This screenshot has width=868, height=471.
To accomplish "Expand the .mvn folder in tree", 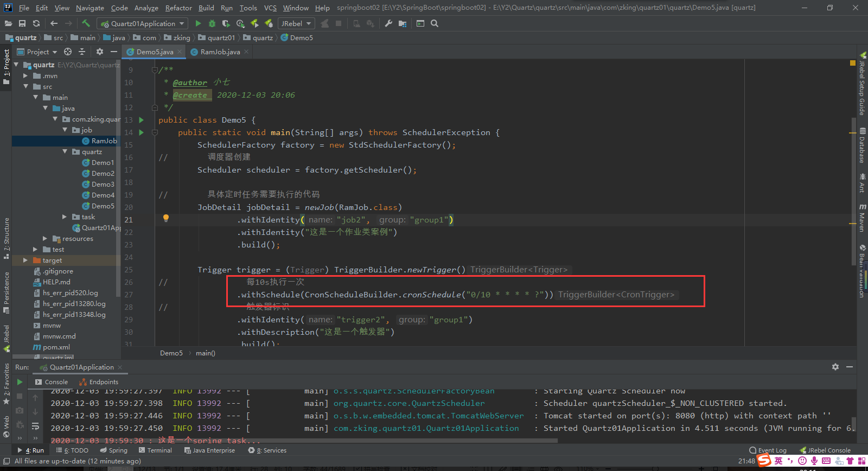I will (25, 76).
